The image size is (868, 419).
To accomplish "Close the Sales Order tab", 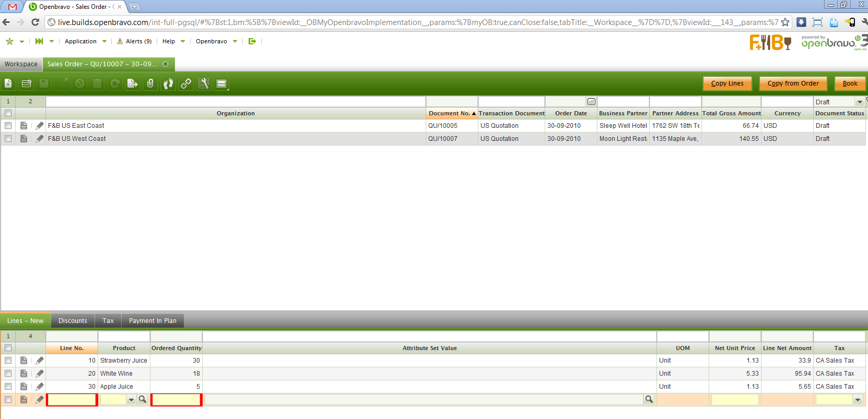I will click(x=166, y=64).
